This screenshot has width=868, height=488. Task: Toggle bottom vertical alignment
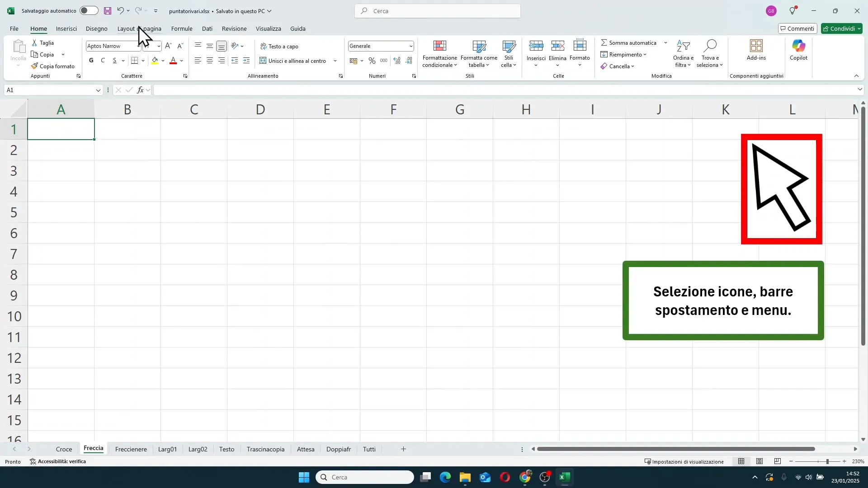222,46
